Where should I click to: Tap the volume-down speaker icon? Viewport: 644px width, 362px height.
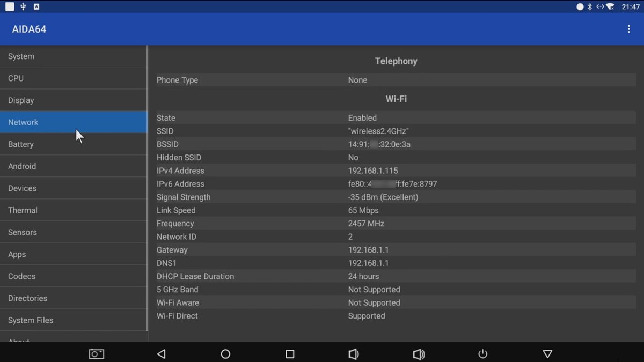tap(354, 354)
